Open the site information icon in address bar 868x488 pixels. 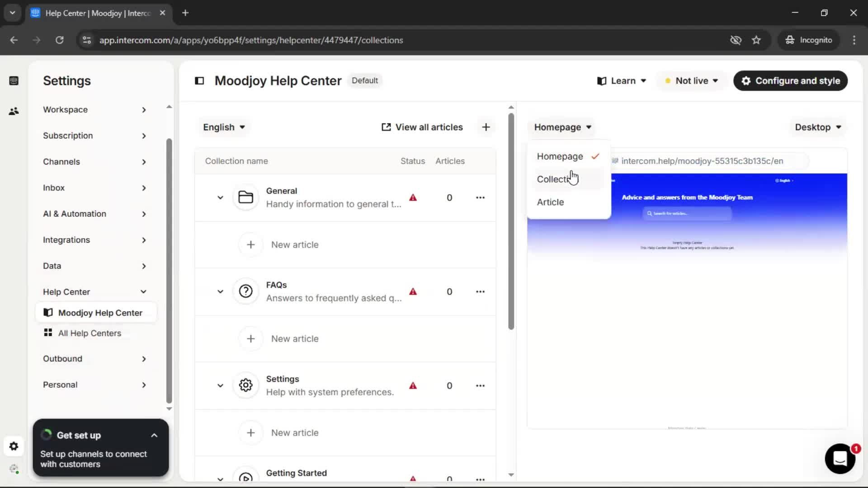pos(86,40)
